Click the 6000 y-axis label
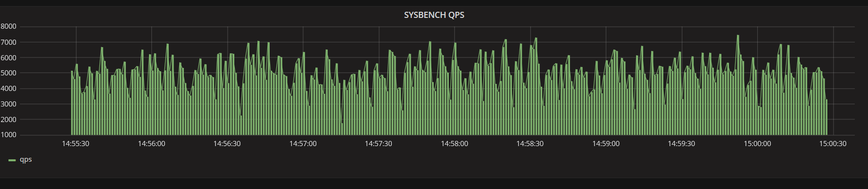This screenshot has width=868, height=189. [x=8, y=58]
